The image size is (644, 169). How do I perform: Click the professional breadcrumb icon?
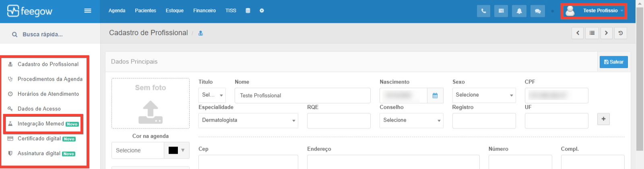[200, 33]
